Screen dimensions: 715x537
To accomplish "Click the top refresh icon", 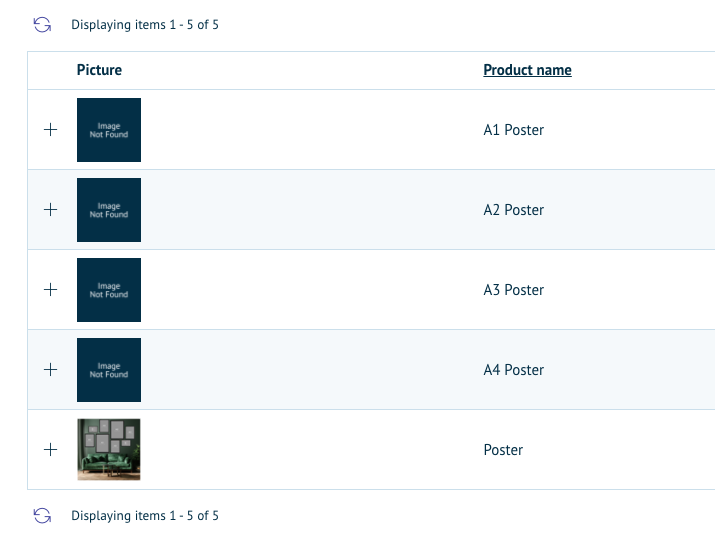I will pos(42,25).
